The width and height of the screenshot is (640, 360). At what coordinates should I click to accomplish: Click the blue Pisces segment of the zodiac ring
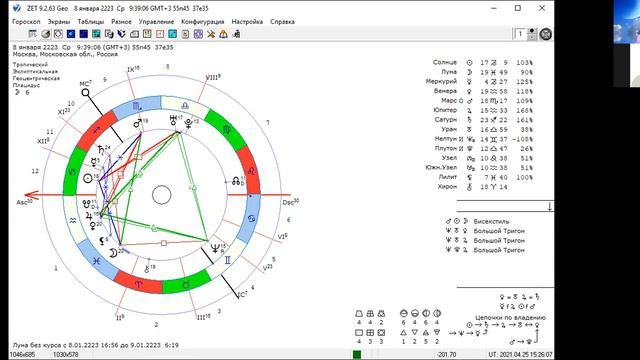click(96, 260)
